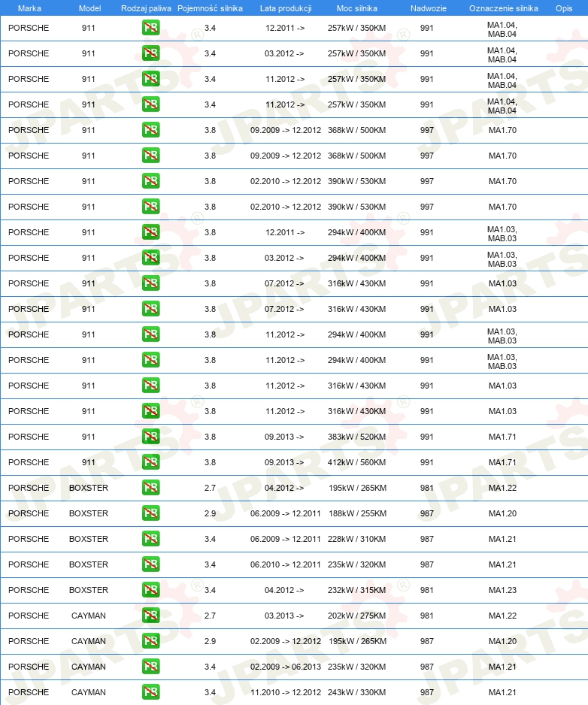
Task: Click 06.2009 -> 12.2011 in BOXSTER 2.9 row
Action: pyautogui.click(x=286, y=513)
